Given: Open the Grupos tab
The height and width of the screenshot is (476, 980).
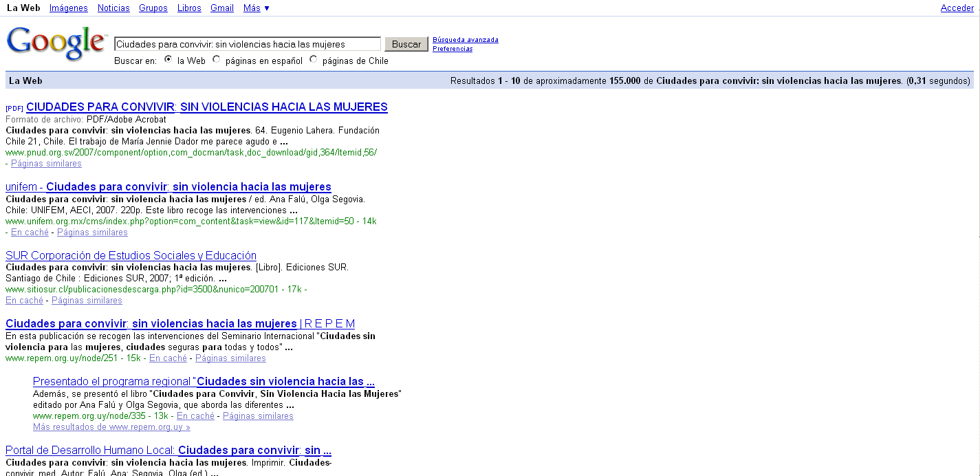Looking at the screenshot, I should click(x=153, y=8).
